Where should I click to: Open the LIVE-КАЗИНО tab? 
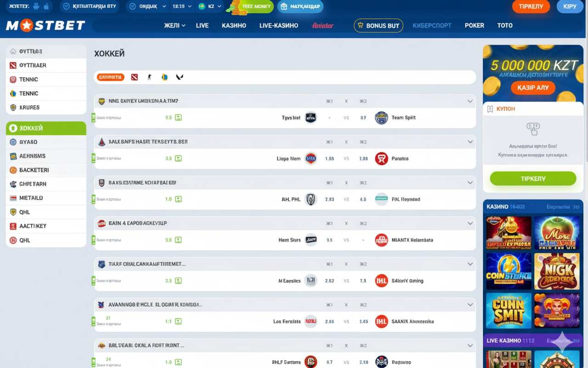(x=279, y=26)
